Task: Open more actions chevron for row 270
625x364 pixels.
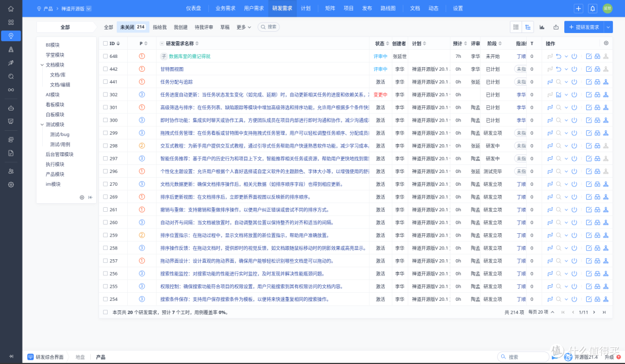Action: pos(566,184)
